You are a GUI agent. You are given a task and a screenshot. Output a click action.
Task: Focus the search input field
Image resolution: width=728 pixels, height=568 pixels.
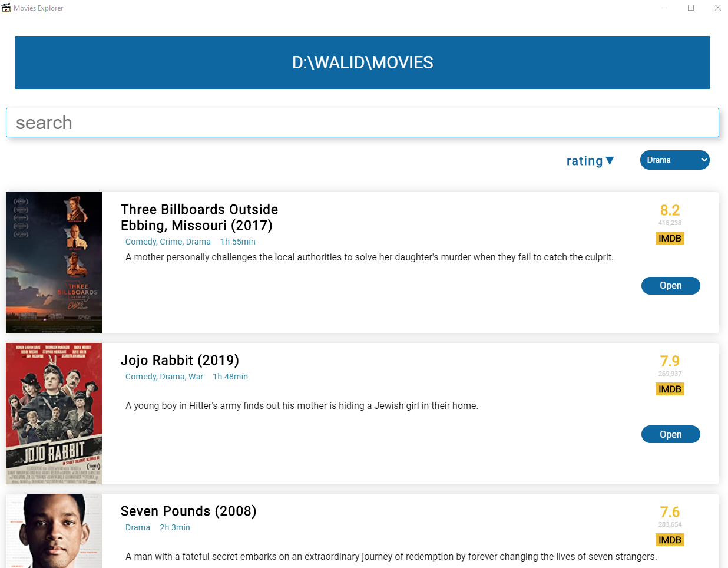362,123
